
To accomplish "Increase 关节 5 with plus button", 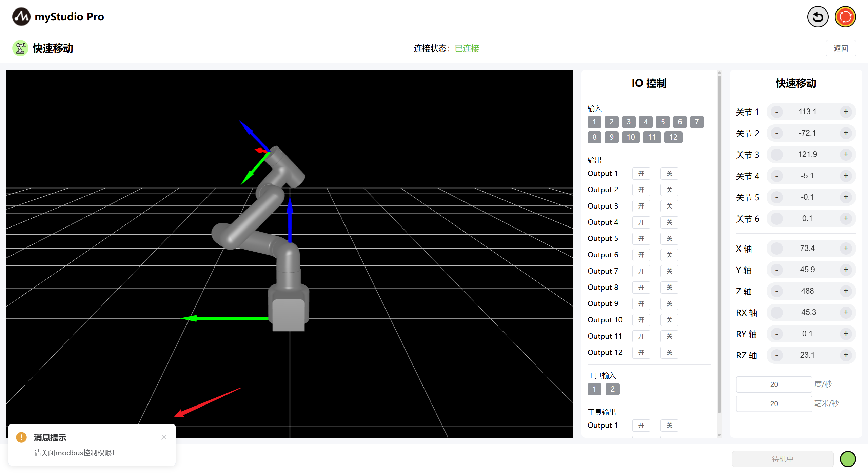I will click(x=846, y=197).
